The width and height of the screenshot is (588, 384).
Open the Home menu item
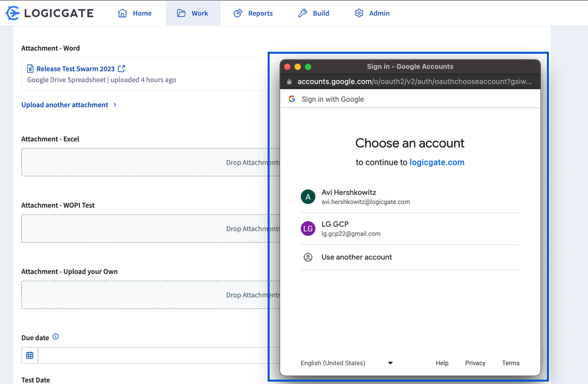point(135,13)
